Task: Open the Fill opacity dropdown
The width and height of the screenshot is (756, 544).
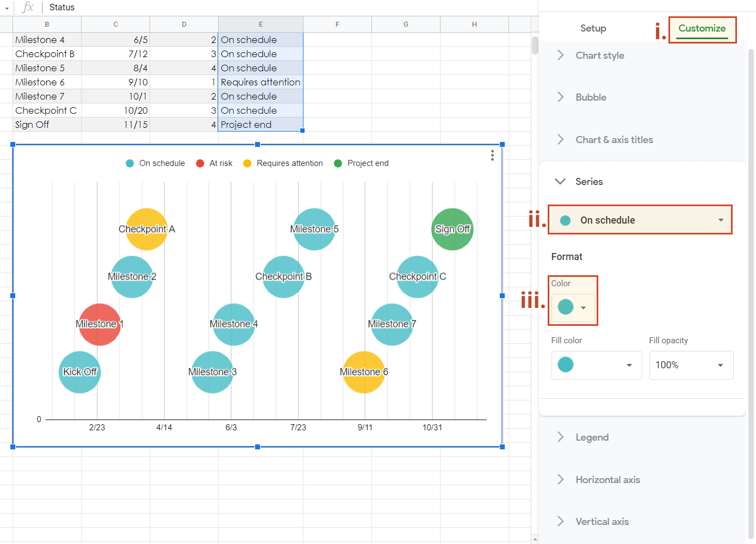Action: (x=720, y=365)
